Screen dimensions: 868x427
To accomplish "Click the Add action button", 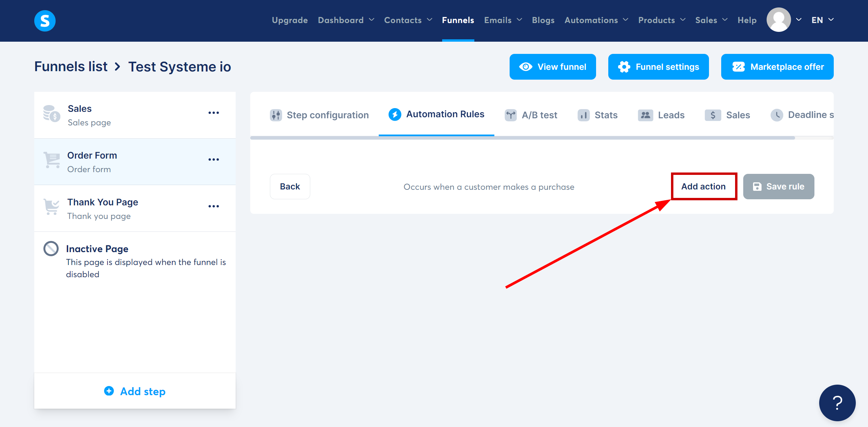I will point(703,186).
